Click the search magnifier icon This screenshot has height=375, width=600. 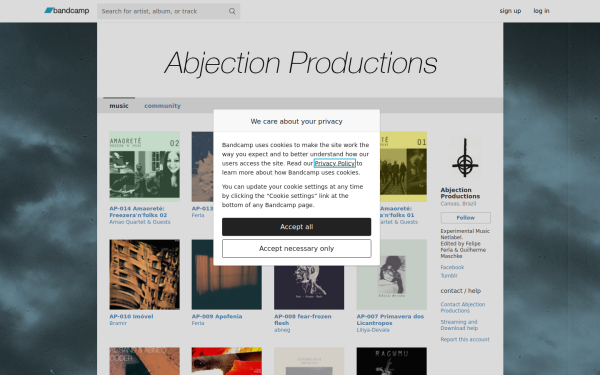pyautogui.click(x=232, y=11)
